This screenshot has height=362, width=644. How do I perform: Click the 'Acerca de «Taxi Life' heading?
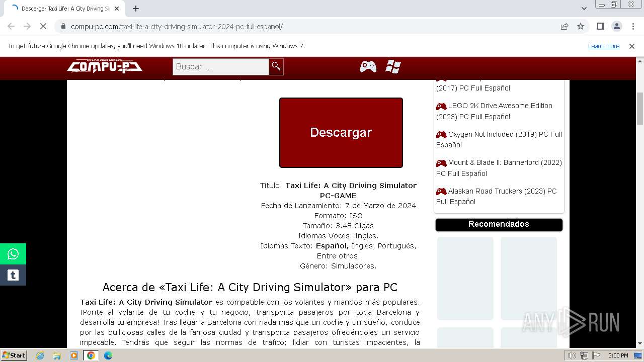250,287
